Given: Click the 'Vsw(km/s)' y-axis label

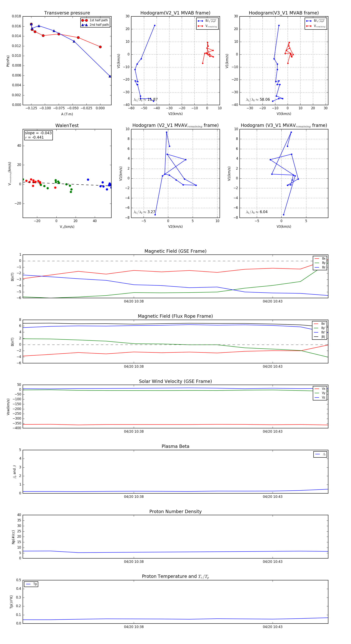Looking at the screenshot, I should 8,407.
